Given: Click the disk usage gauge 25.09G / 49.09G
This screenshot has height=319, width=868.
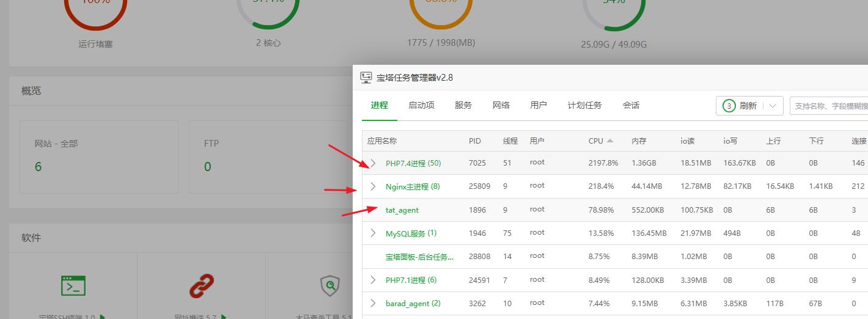Looking at the screenshot, I should click(614, 14).
